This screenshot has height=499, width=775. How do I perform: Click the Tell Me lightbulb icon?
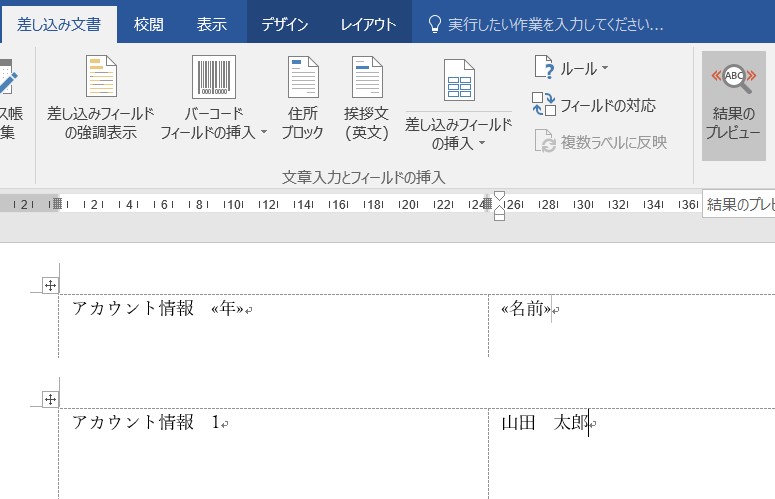434,24
